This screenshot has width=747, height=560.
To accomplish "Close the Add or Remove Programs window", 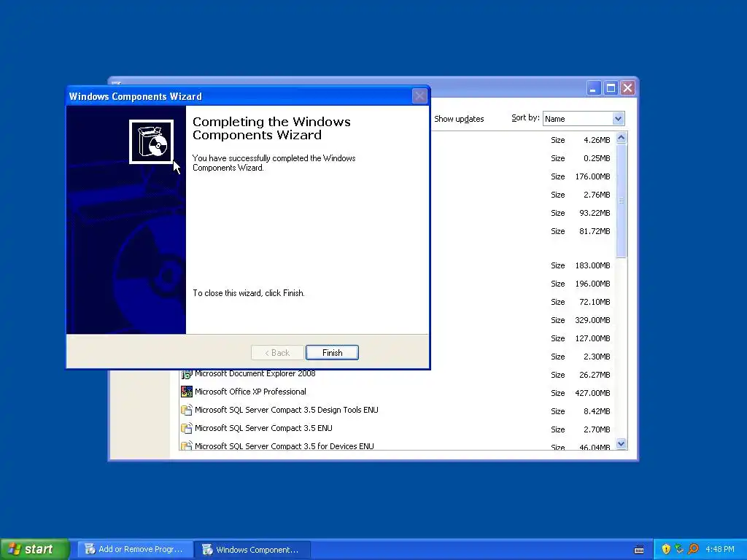I will click(x=627, y=88).
